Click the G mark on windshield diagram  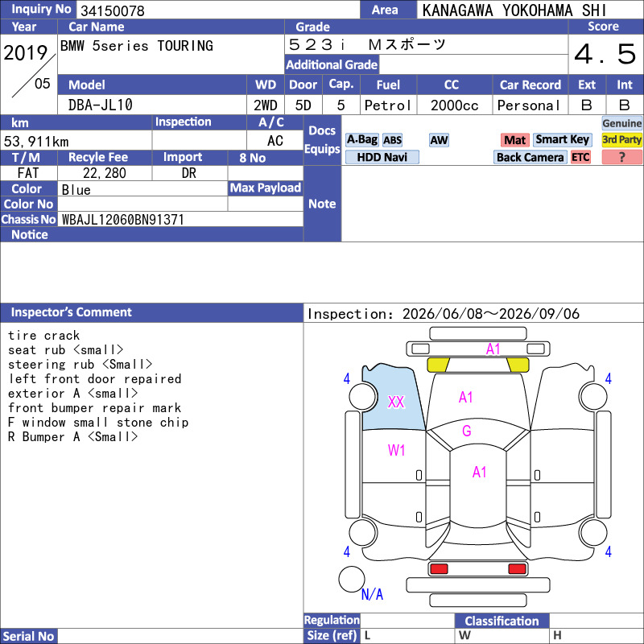click(467, 431)
